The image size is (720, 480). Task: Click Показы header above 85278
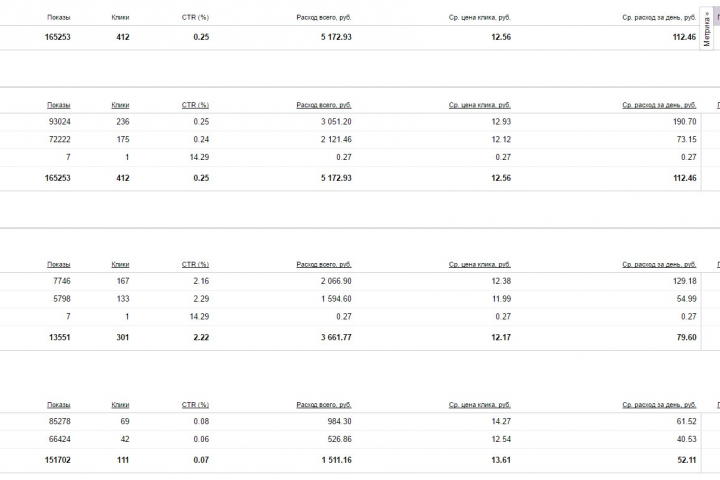click(59, 405)
